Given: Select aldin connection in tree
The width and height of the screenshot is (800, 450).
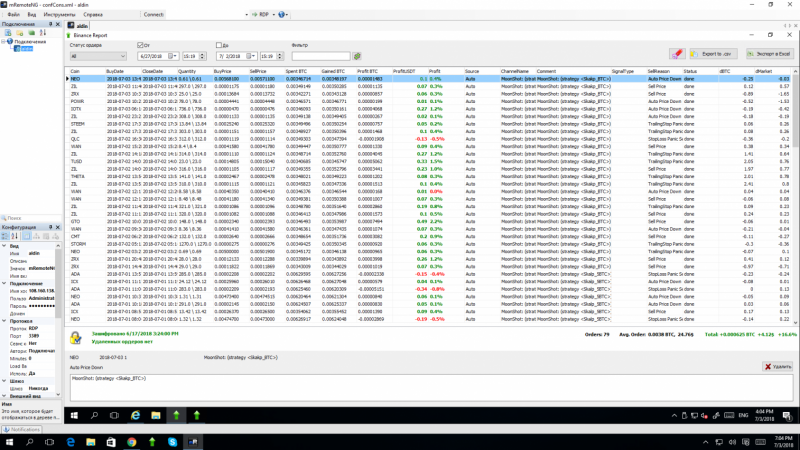Looking at the screenshot, I should click(24, 48).
